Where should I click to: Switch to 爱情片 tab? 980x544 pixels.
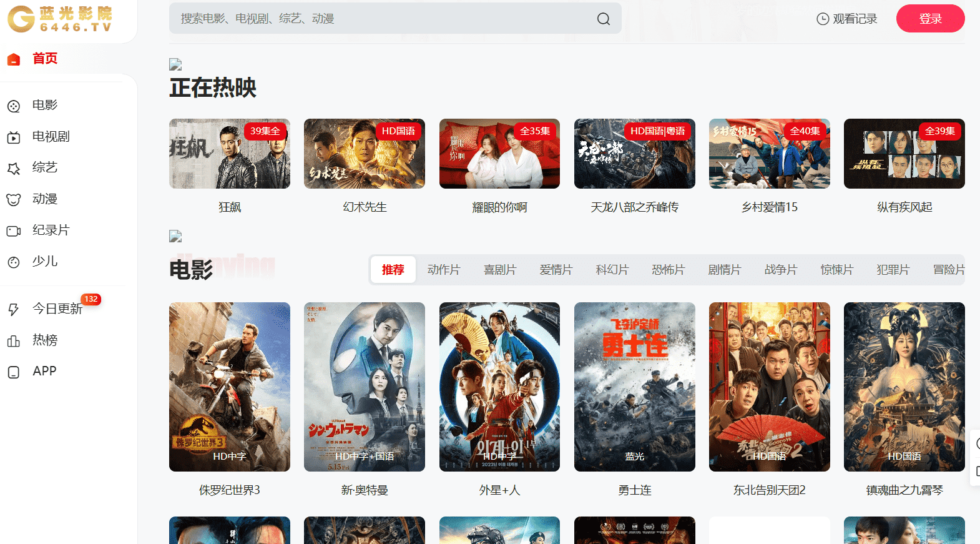point(556,270)
